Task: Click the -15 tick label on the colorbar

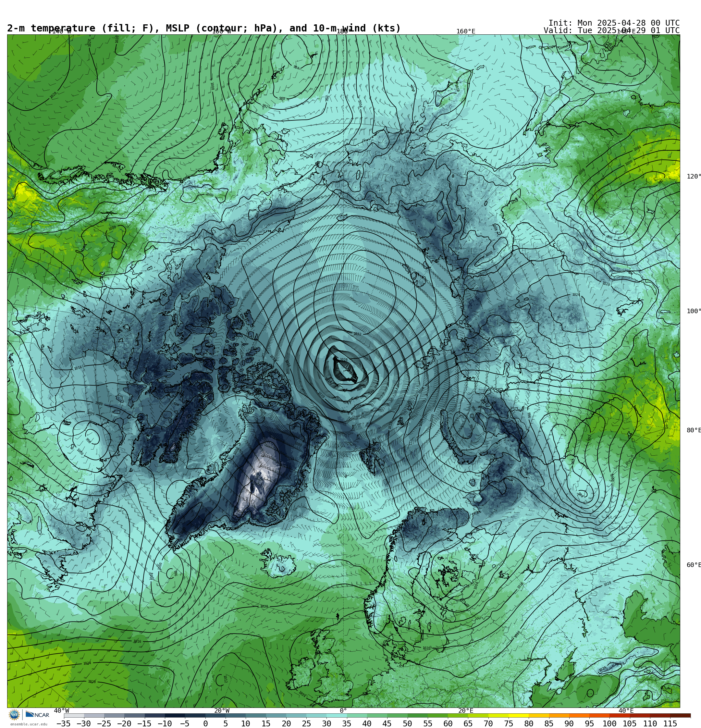Action: [x=144, y=723]
